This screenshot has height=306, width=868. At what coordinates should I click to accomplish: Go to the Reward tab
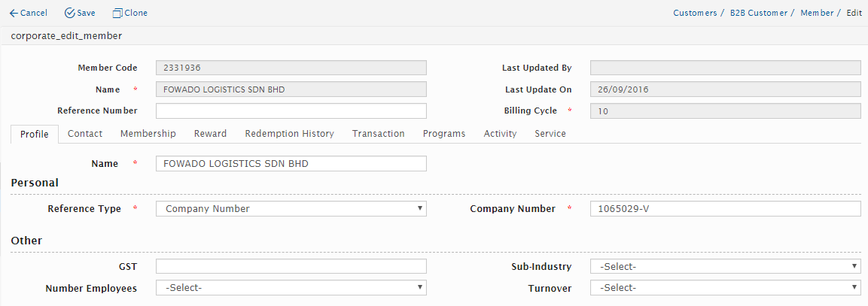tap(210, 134)
